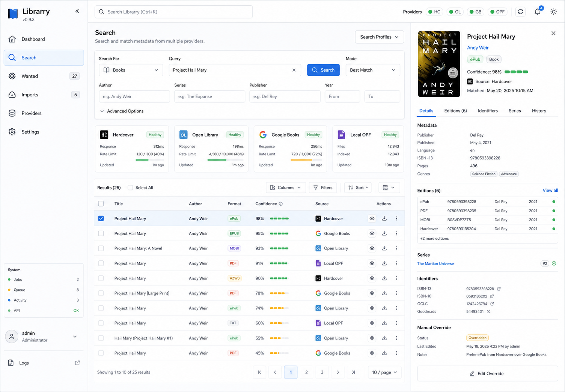Open the Andy Weir author link
This screenshot has height=392, width=565.
pyautogui.click(x=478, y=48)
